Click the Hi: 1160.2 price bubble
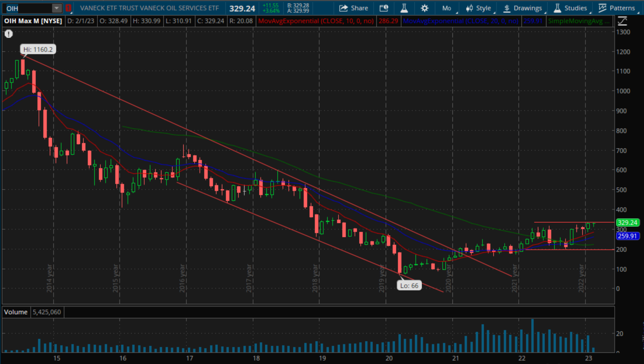This screenshot has height=364, width=644. [x=38, y=49]
